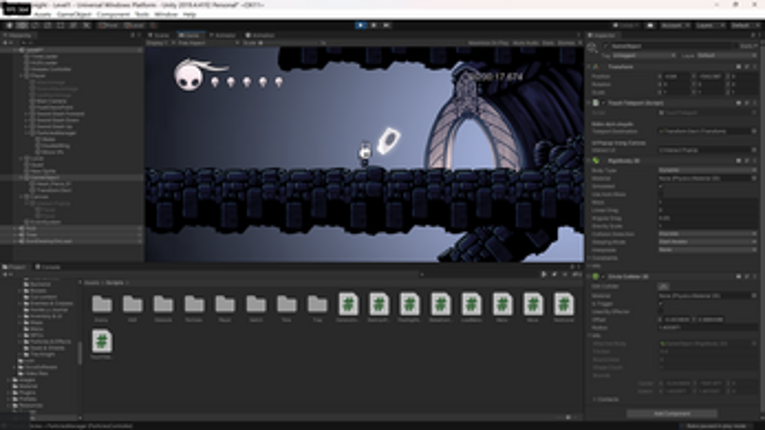Click the Edit Collider button
The height and width of the screenshot is (430, 765).
click(x=664, y=287)
